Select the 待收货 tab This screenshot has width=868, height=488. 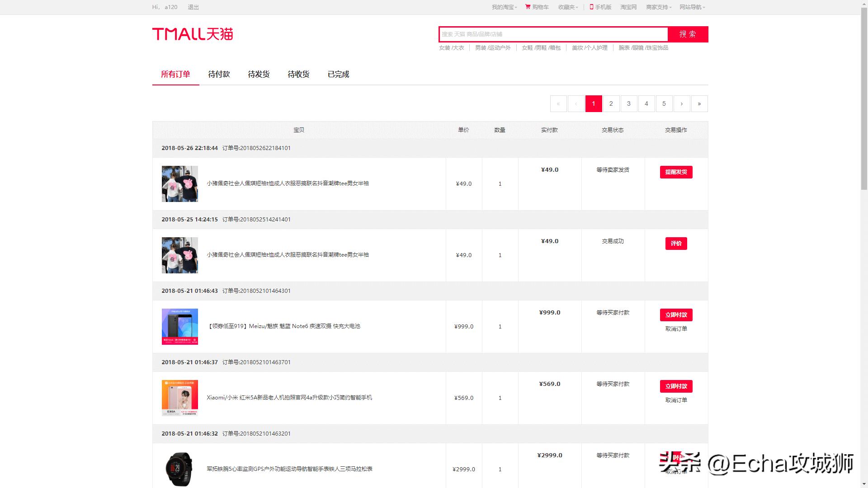[x=297, y=74]
